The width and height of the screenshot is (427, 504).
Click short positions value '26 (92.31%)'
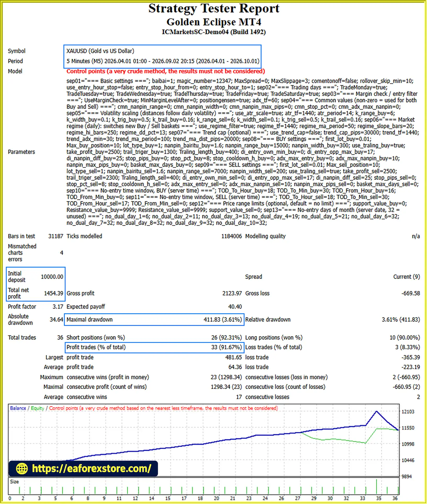(x=227, y=338)
